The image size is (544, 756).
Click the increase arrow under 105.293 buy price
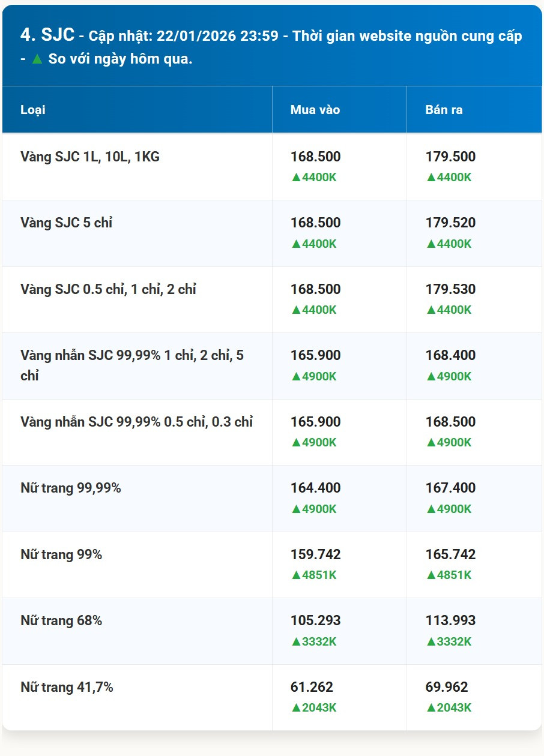tap(295, 641)
